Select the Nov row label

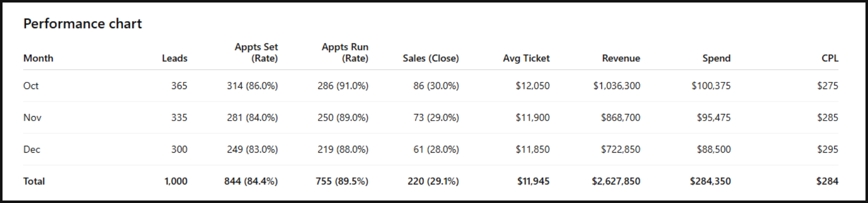tap(32, 118)
